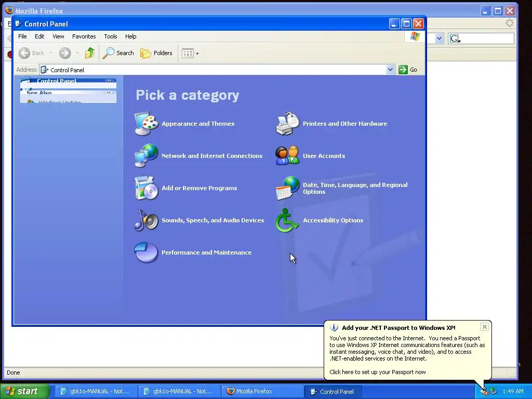The width and height of the screenshot is (532, 399).
Task: Switch to first gbk1o-MANUAL Notepad taskbar button
Action: 96,391
